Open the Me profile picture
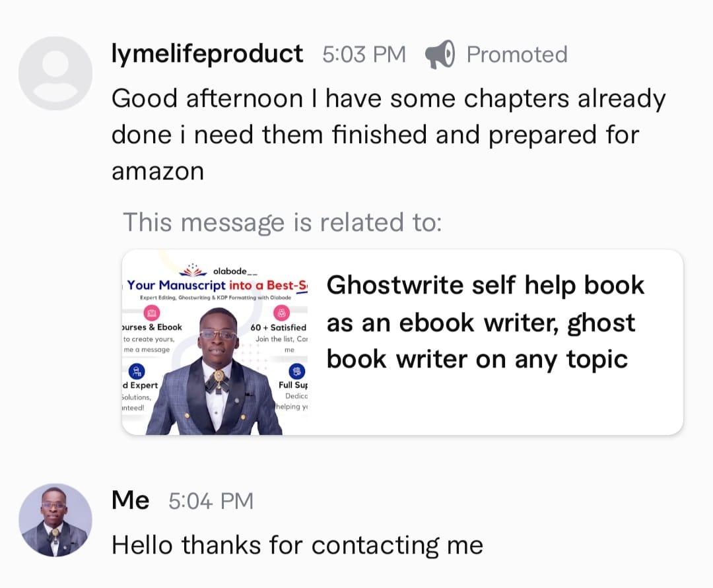Screen dimensions: 713x588 point(55,519)
